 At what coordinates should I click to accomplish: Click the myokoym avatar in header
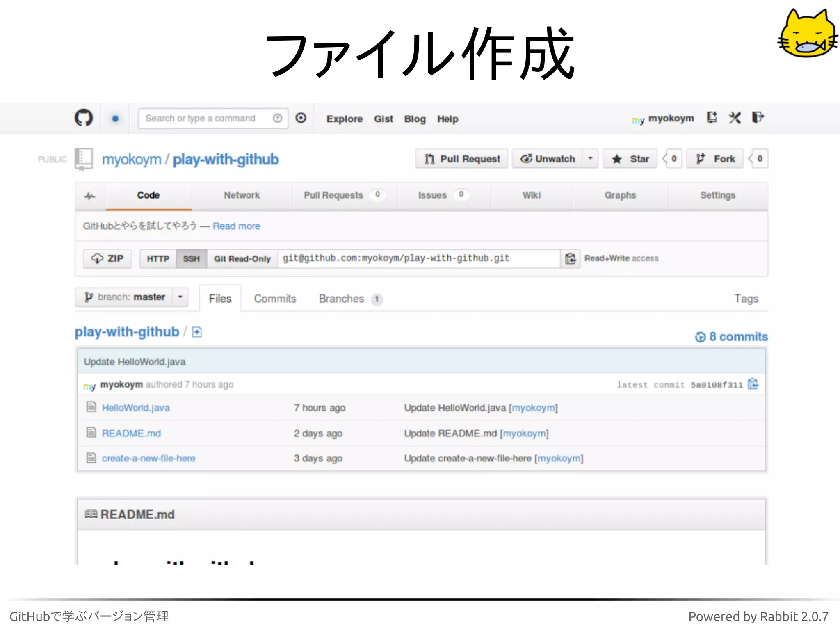pyautogui.click(x=638, y=120)
